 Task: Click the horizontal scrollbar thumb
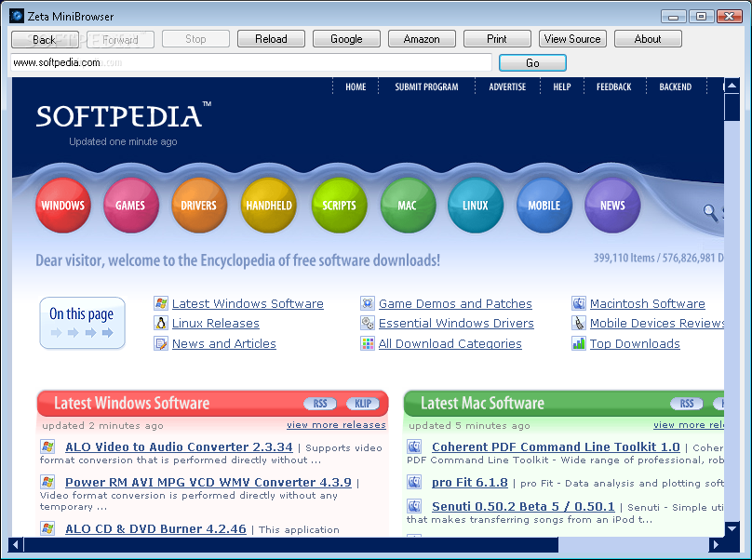[x=291, y=545]
